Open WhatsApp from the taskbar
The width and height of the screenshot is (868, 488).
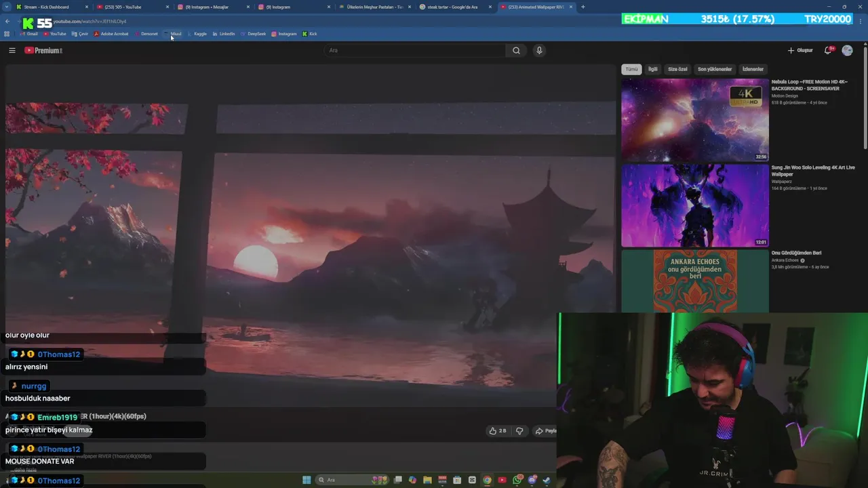click(x=517, y=480)
